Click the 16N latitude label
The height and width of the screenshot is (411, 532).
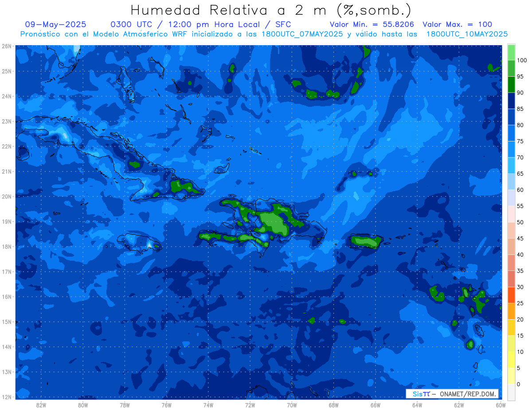click(x=7, y=297)
